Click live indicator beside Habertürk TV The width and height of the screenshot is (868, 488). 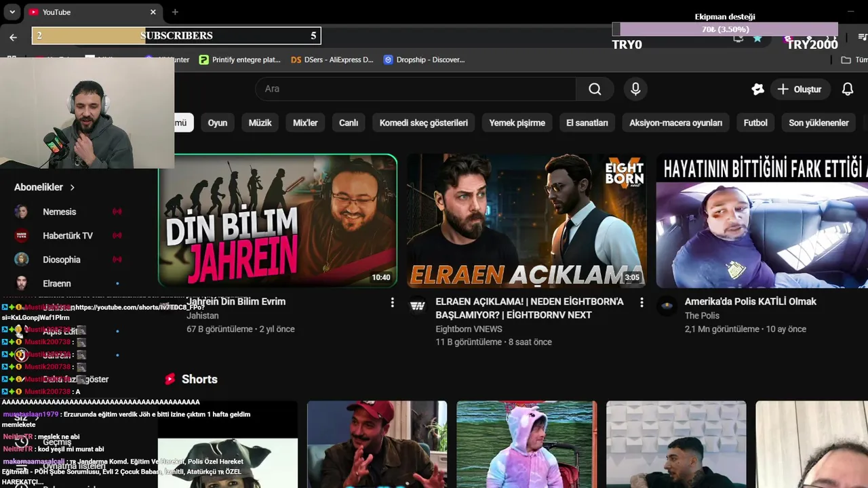tap(117, 235)
